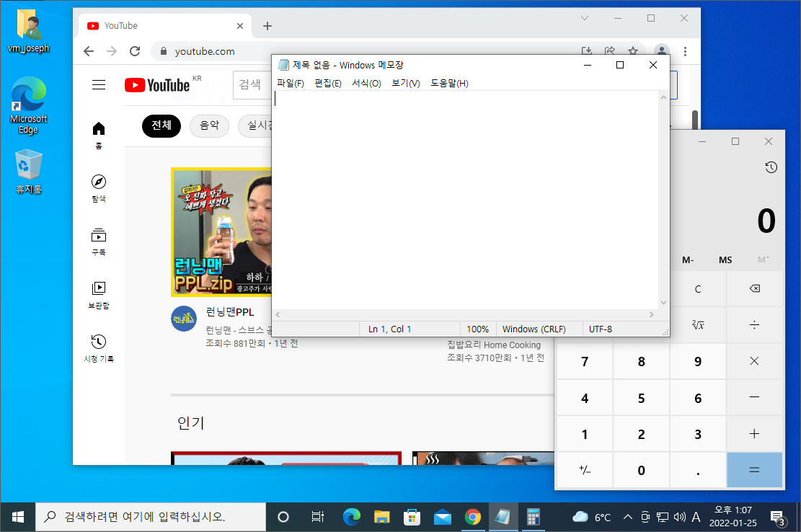Viewport: 801px width, 532px height.
Task: Click the Calculator divide key
Action: 755,324
